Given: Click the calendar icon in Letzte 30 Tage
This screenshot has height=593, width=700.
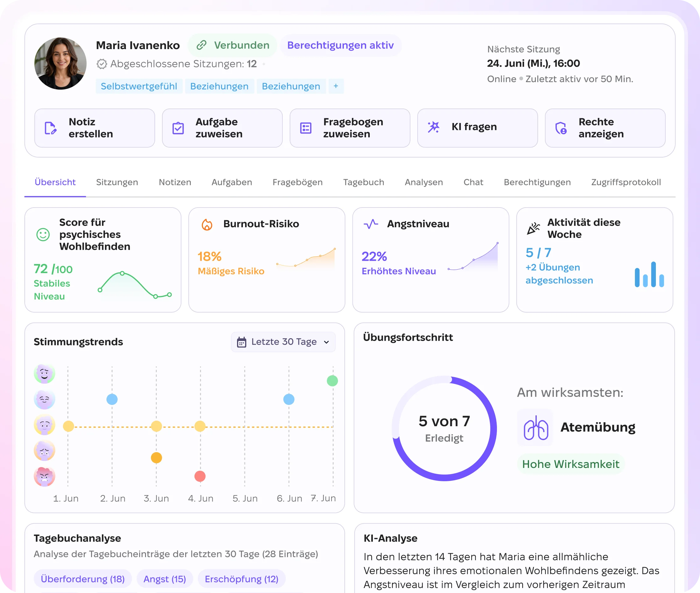Looking at the screenshot, I should coord(241,342).
